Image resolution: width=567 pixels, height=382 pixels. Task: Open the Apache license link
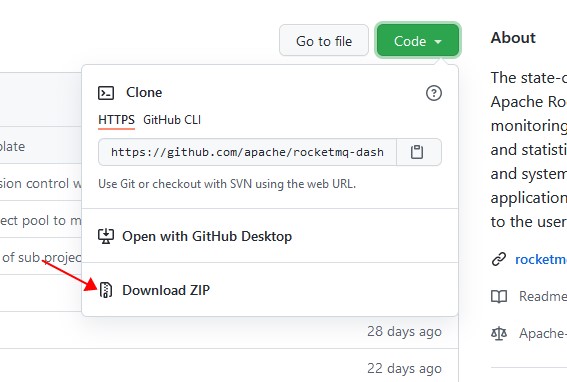[543, 333]
